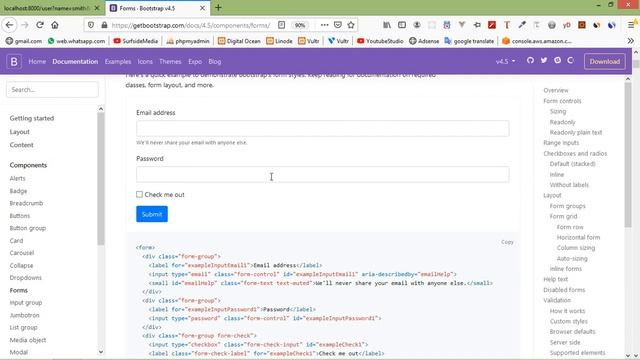
Task: Open Home in Bootstrap navbar
Action: (x=37, y=62)
